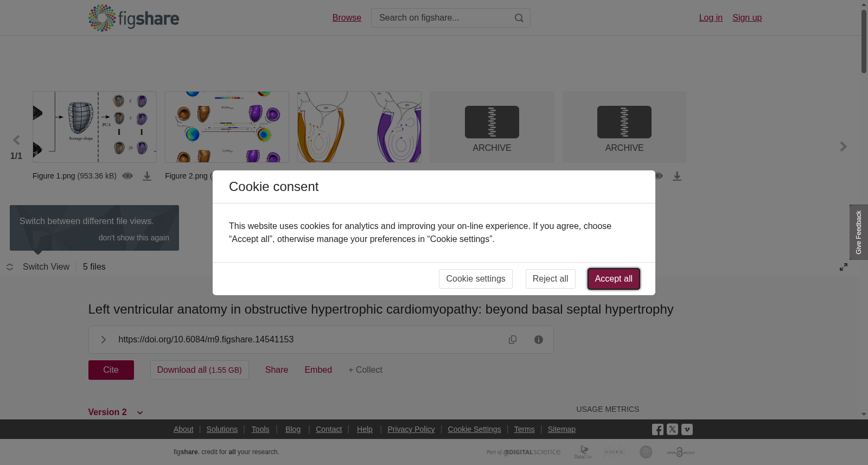Accept all cookies
This screenshot has height=465, width=868.
click(614, 279)
